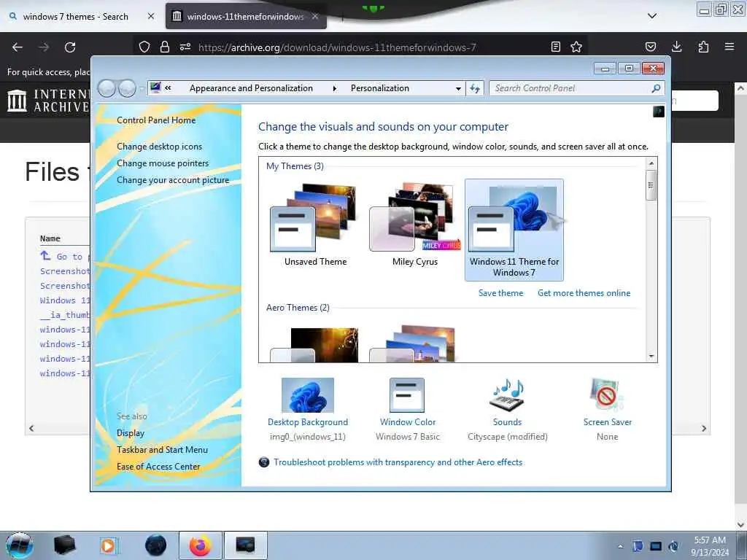Click the Save theme link
The height and width of the screenshot is (560, 747).
point(500,293)
